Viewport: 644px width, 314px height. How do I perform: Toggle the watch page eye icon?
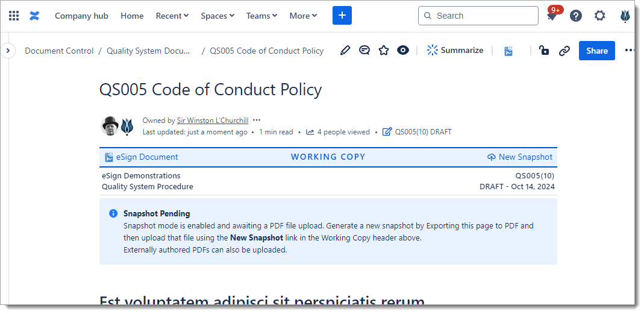point(403,51)
